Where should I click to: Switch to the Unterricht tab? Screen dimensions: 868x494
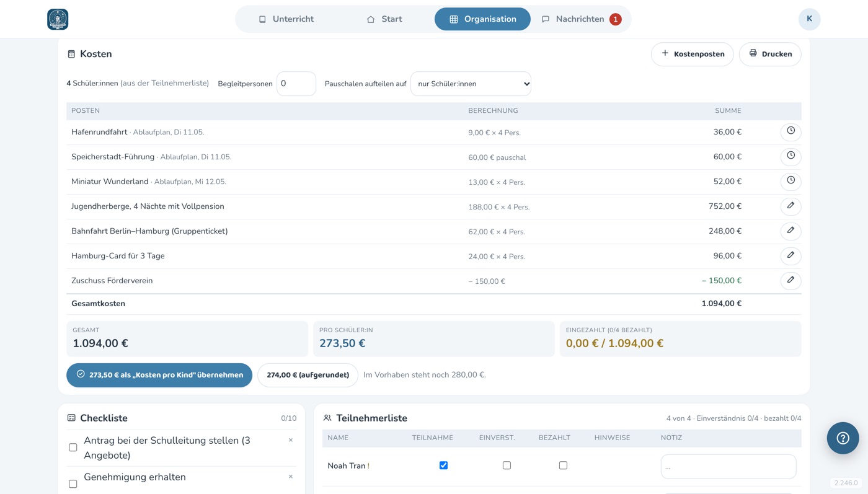(x=286, y=19)
